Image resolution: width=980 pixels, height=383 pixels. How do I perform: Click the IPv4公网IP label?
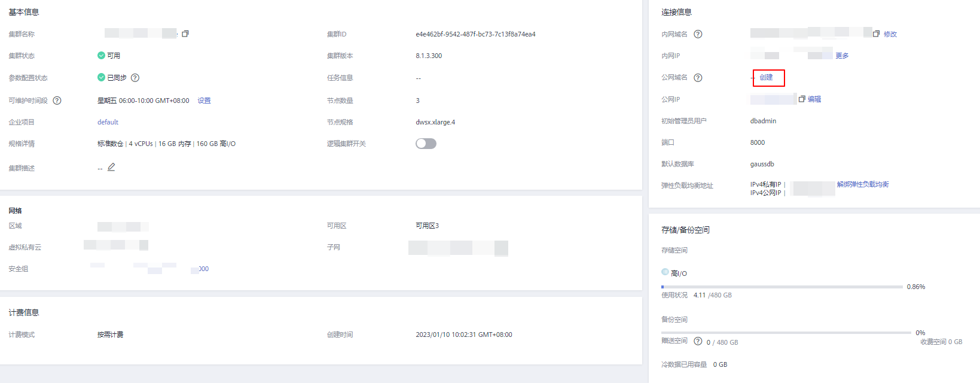click(x=765, y=193)
